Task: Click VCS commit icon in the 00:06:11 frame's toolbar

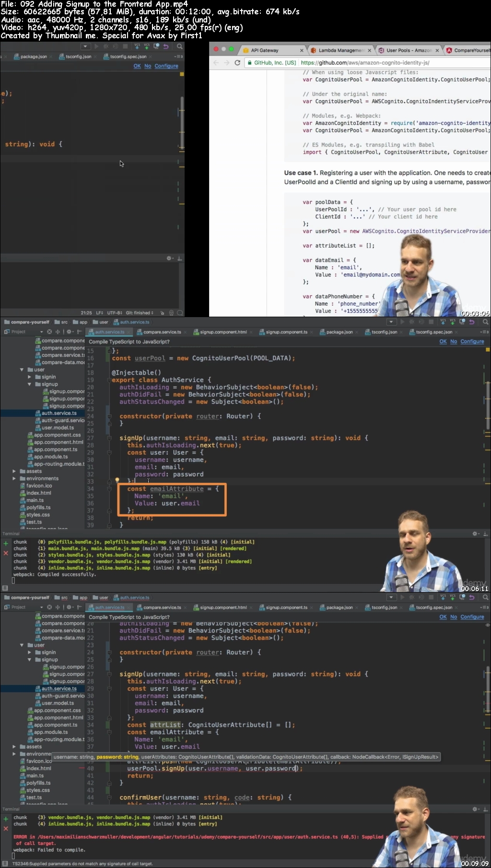Action: 452,322
